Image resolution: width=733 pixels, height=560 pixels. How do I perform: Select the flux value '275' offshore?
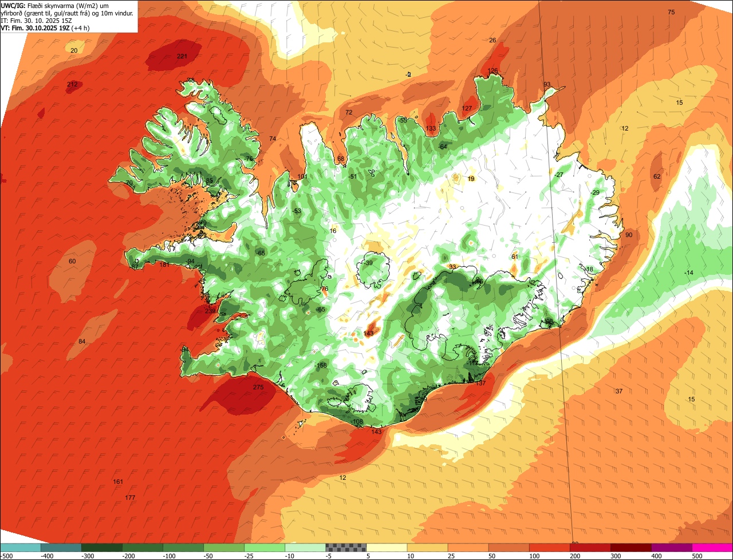point(258,388)
